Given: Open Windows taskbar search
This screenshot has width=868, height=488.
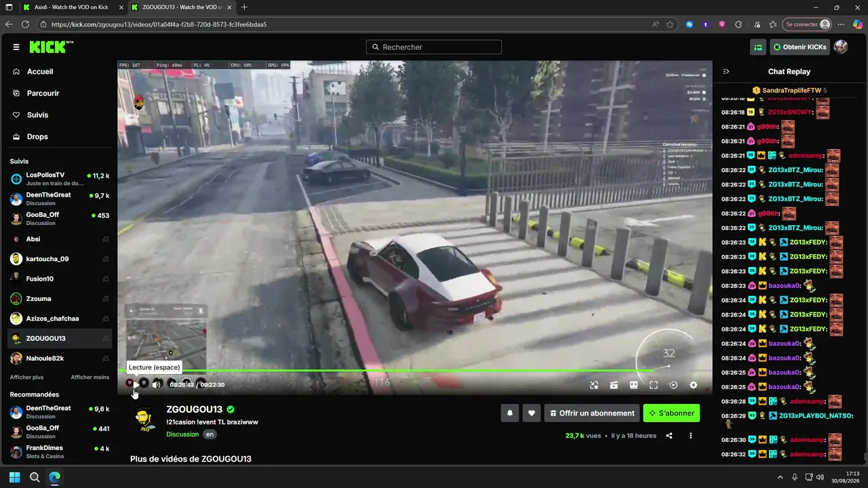Looking at the screenshot, I should coord(35,477).
